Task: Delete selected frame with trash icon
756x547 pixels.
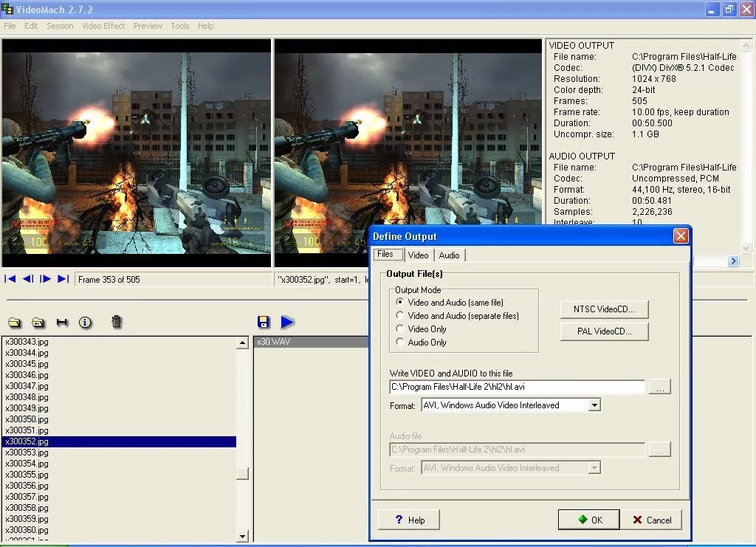Action: coord(116,322)
